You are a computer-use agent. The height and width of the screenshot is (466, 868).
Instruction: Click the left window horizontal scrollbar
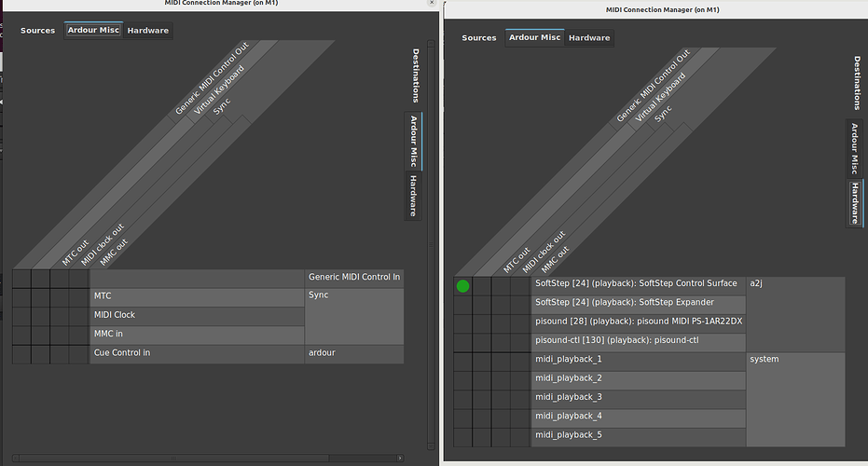coord(207,458)
